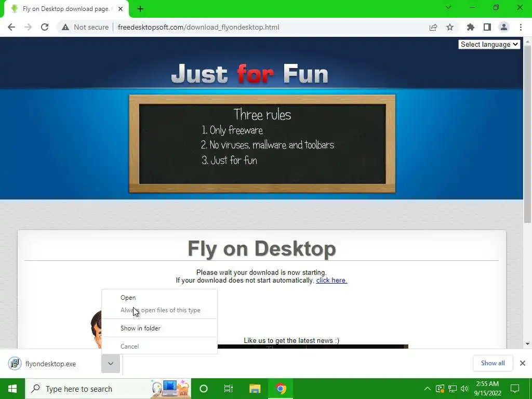Click the flyondesktop.exe file icon
This screenshot has height=399, width=532.
(x=15, y=364)
